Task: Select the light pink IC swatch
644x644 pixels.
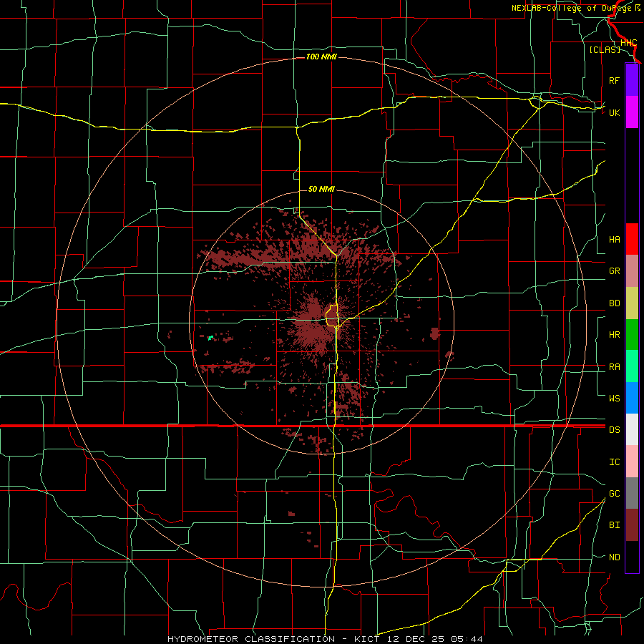Action: (x=632, y=462)
